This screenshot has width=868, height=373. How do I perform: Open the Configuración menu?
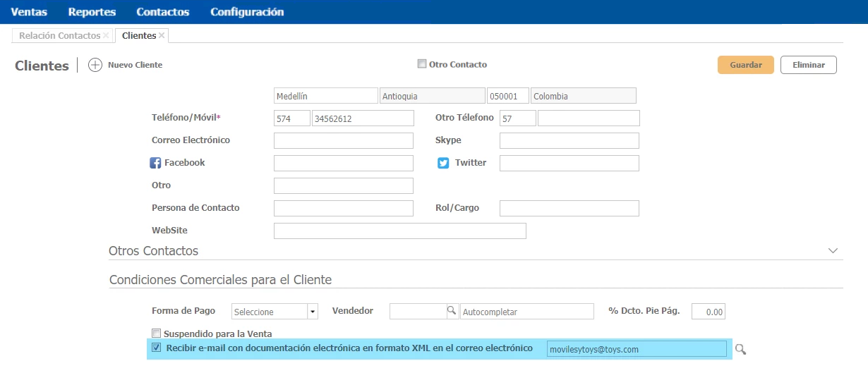(x=247, y=12)
